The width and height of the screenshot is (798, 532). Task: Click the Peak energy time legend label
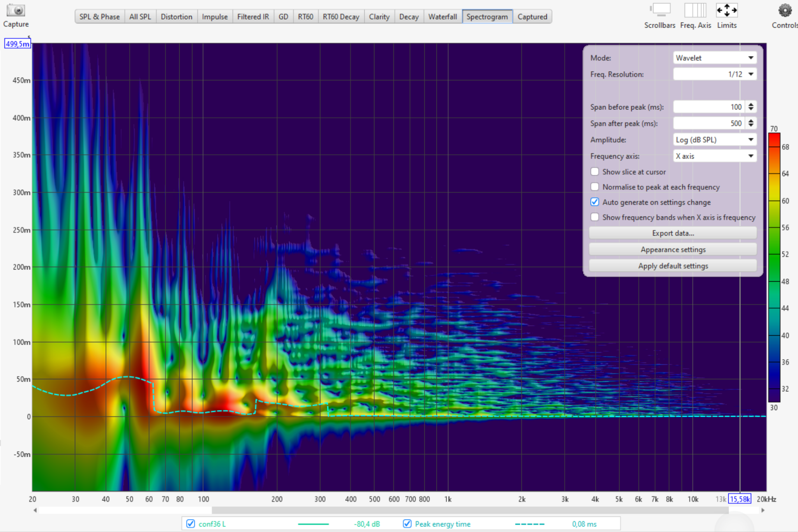(x=443, y=524)
